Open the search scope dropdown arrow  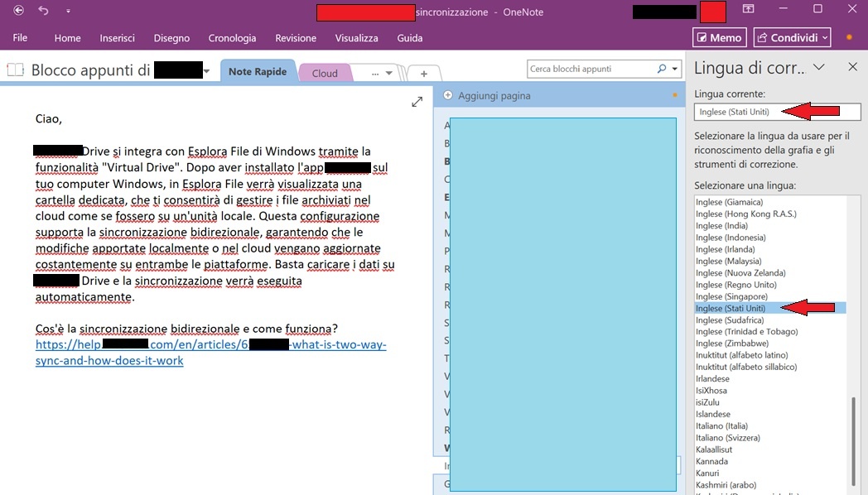[x=675, y=70]
